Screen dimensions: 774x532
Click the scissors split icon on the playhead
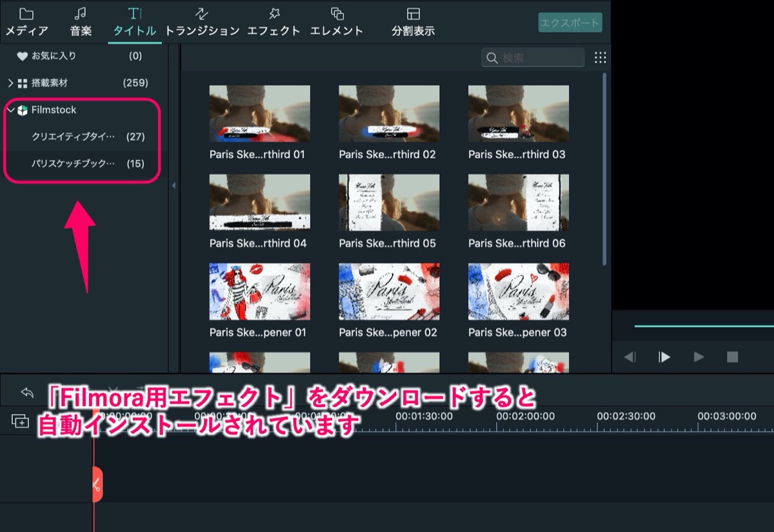(97, 484)
